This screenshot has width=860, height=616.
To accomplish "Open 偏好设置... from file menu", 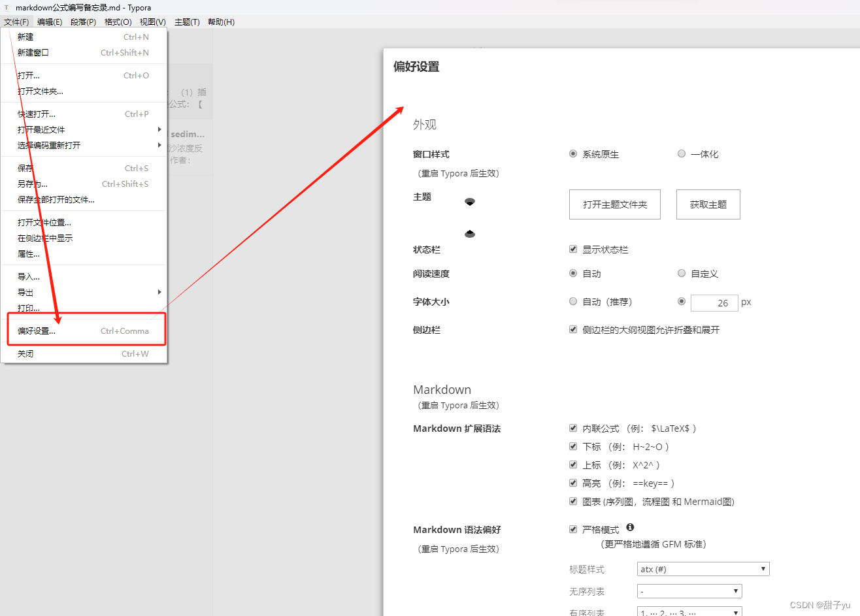I will click(84, 331).
